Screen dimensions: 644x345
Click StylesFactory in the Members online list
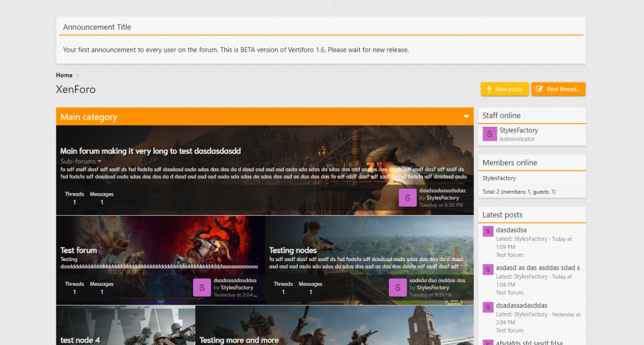(499, 178)
